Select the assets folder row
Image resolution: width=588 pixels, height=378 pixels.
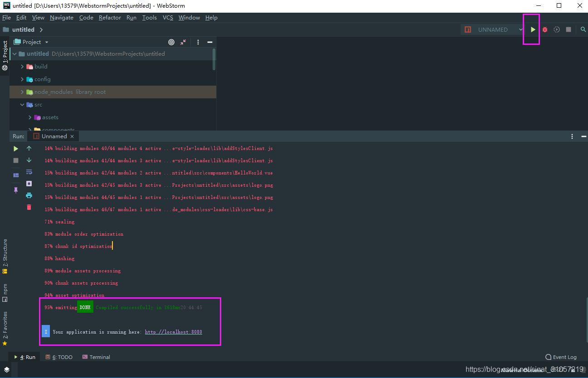tap(113, 117)
